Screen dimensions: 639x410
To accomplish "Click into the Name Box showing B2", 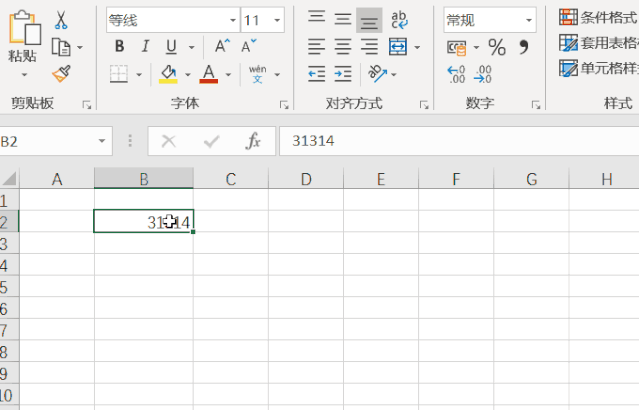I will point(47,141).
